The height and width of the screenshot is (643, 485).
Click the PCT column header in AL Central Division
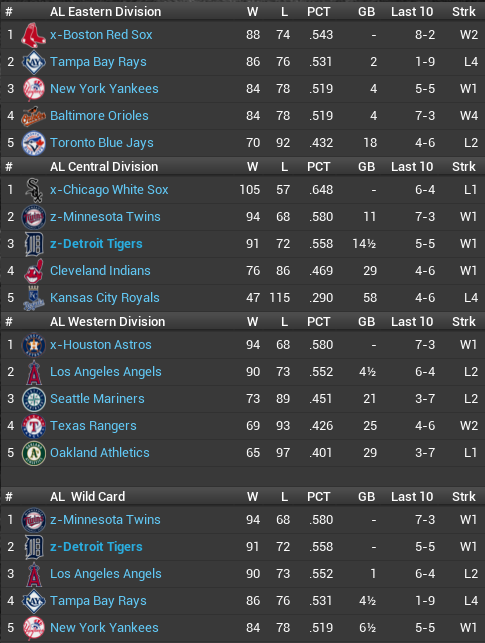tap(319, 167)
